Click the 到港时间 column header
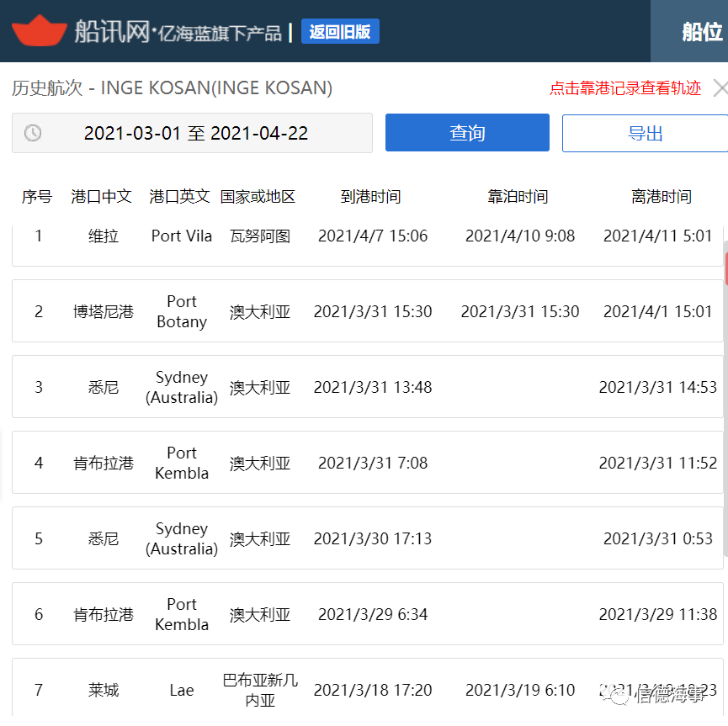The image size is (728, 726). point(369,196)
